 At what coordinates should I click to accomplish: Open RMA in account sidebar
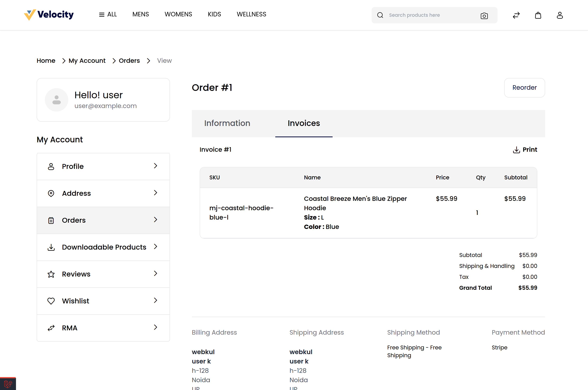point(103,328)
